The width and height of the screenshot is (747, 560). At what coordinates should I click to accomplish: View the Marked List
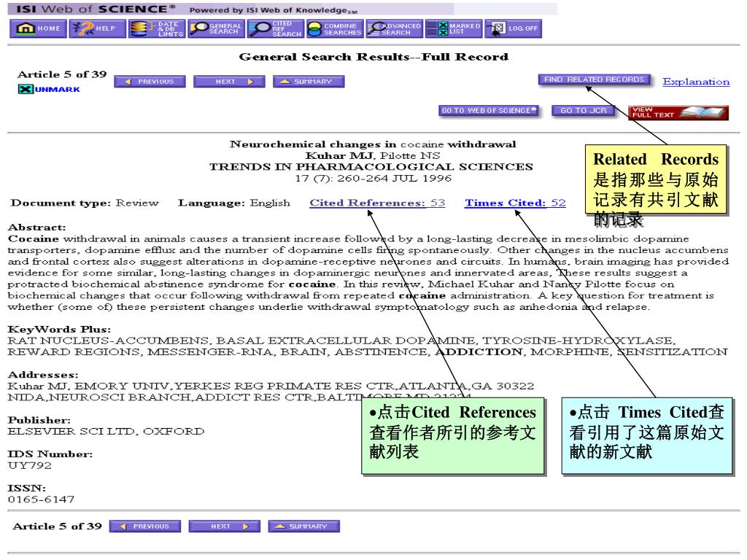[454, 28]
